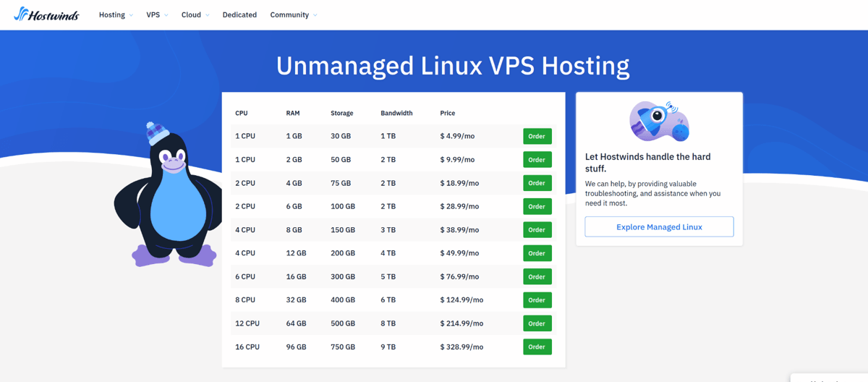
Task: Order the $214.99/mo plan
Action: [537, 323]
